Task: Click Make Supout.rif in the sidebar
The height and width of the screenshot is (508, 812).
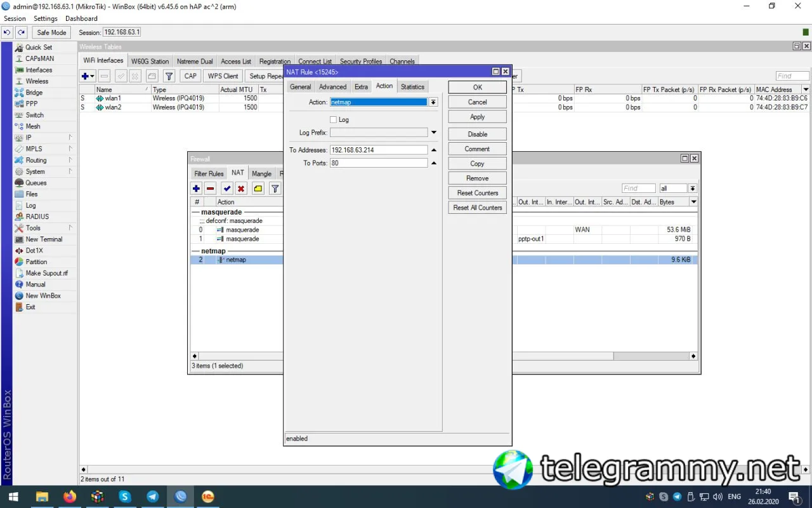Action: 46,273
